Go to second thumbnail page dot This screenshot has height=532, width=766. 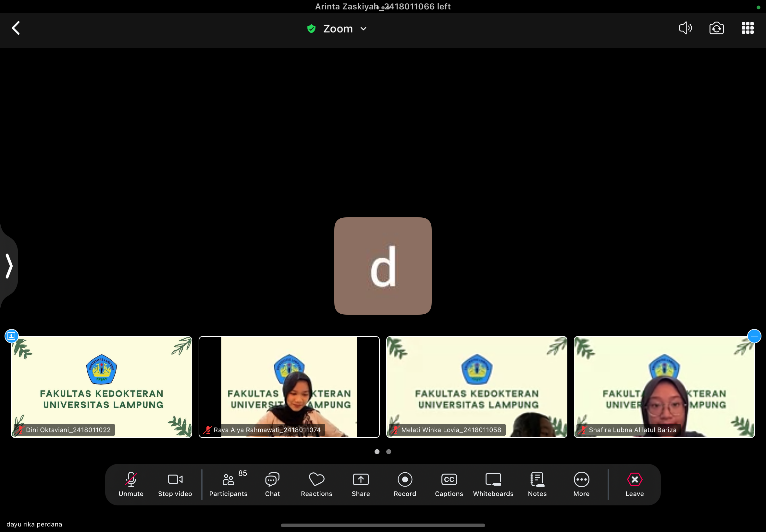389,452
